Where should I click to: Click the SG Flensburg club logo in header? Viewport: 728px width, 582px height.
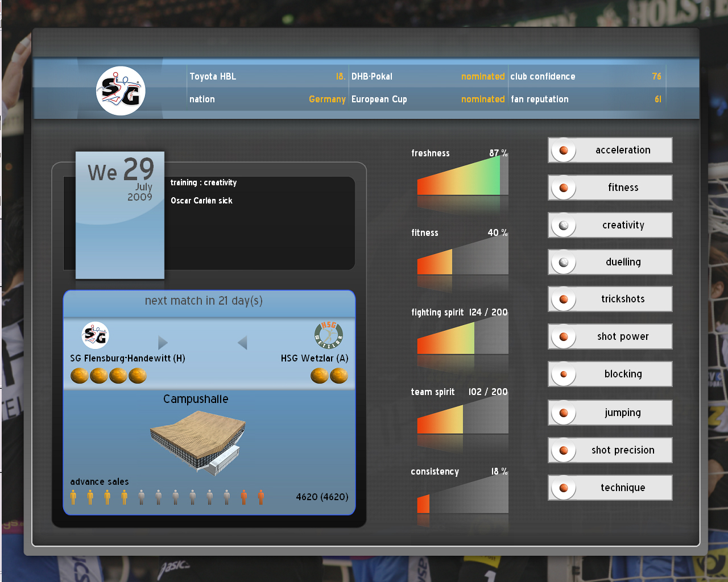(x=121, y=91)
